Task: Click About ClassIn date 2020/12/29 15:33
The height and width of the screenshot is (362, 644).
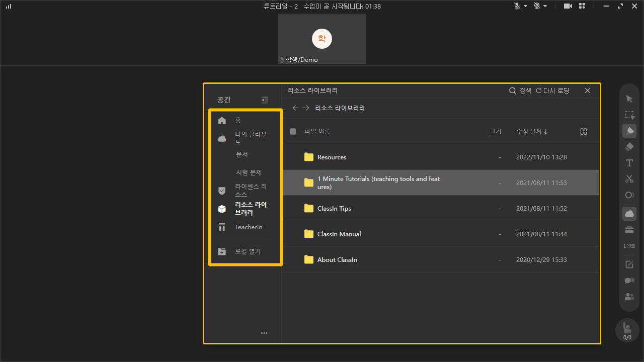Action: pos(541,260)
